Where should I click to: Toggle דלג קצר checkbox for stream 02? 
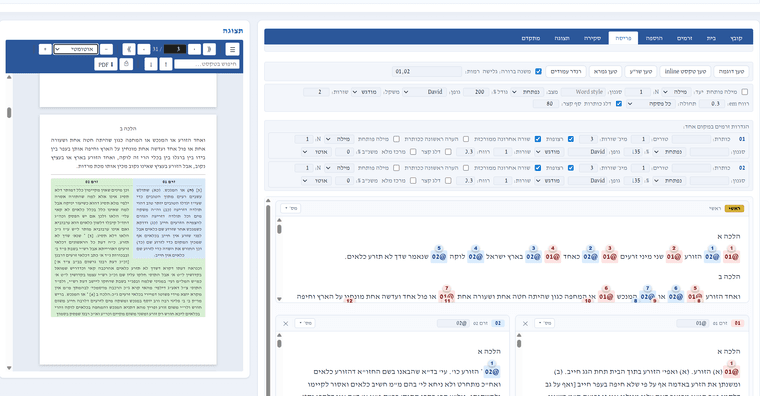click(448, 180)
